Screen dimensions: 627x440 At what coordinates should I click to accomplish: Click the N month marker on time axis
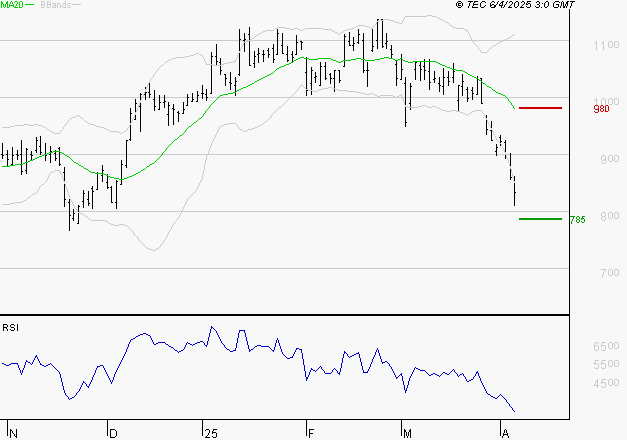point(12,433)
